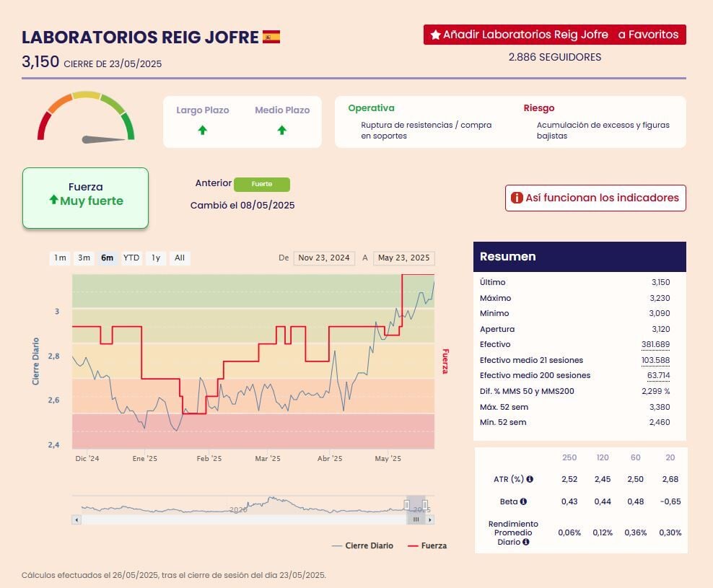Select the 3m chart range
Viewport: 713px width, 588px height.
[x=84, y=258]
